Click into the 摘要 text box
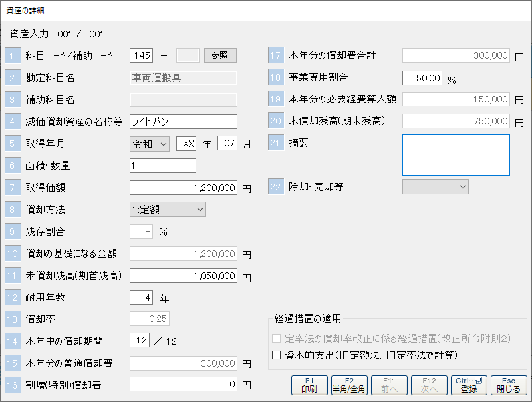The image size is (532, 402). (x=456, y=154)
